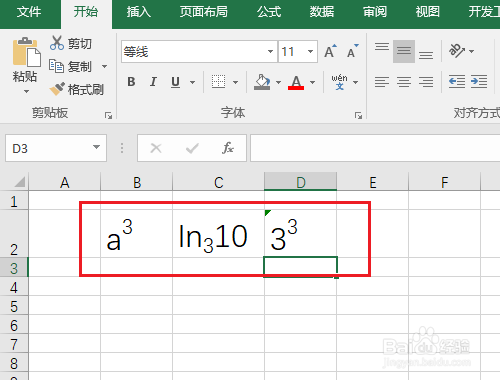500x380 pixels.
Task: Open the Name Box dropdown
Action: tap(96, 147)
